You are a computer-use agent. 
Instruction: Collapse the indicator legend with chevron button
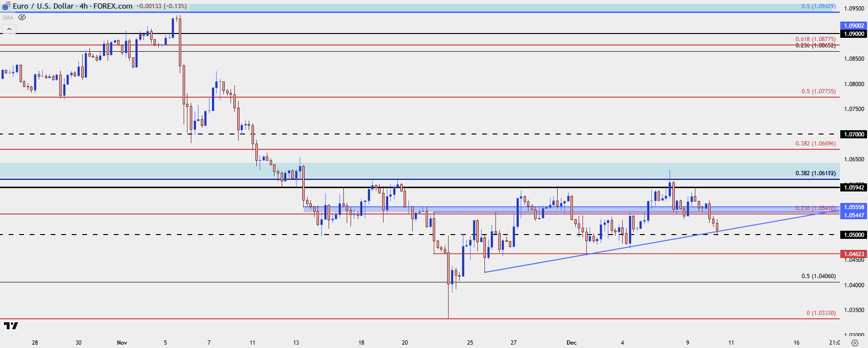tap(9, 29)
